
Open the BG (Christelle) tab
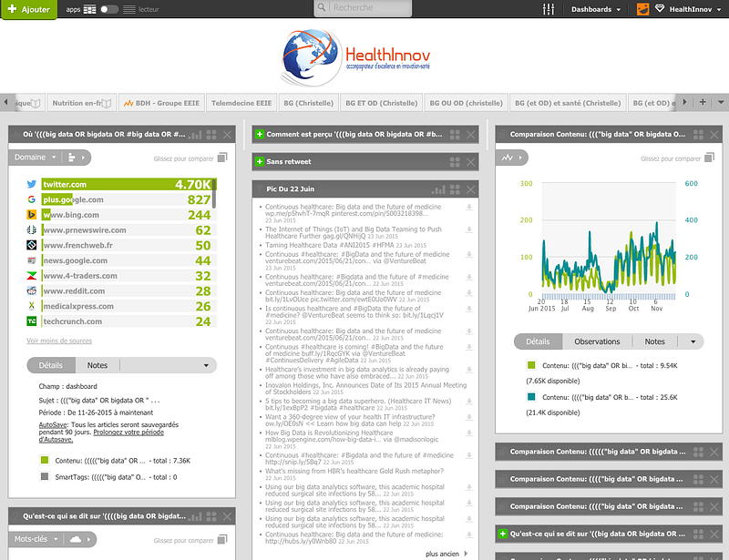tap(309, 103)
